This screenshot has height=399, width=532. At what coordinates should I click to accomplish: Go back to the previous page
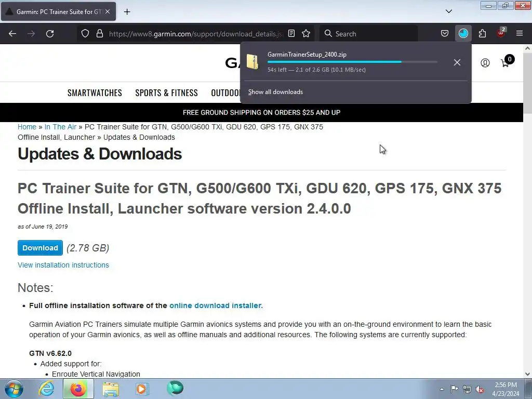(12, 34)
